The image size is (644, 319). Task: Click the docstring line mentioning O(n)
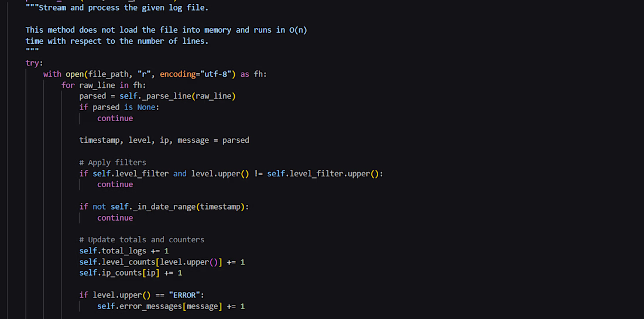(x=166, y=30)
